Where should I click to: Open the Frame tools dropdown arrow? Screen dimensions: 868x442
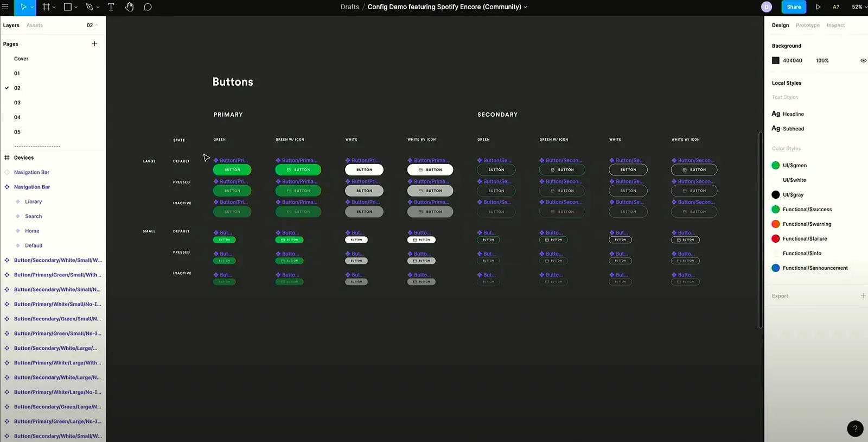tap(54, 7)
